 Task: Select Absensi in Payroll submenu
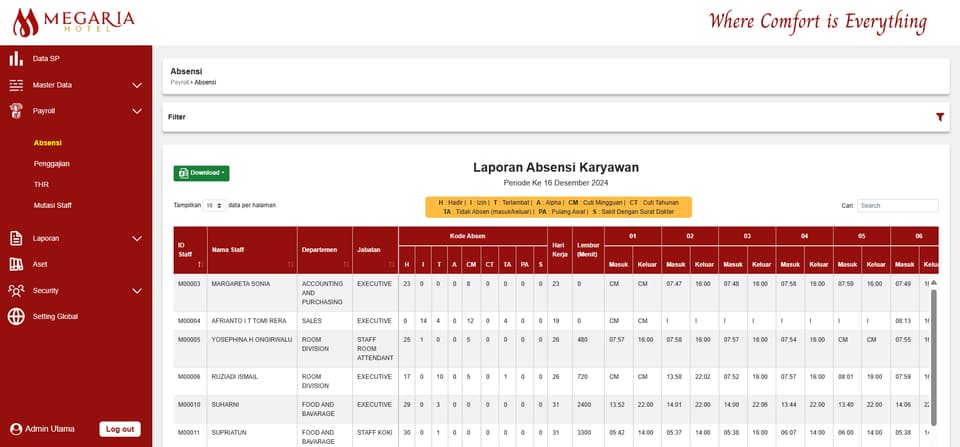pyautogui.click(x=48, y=143)
